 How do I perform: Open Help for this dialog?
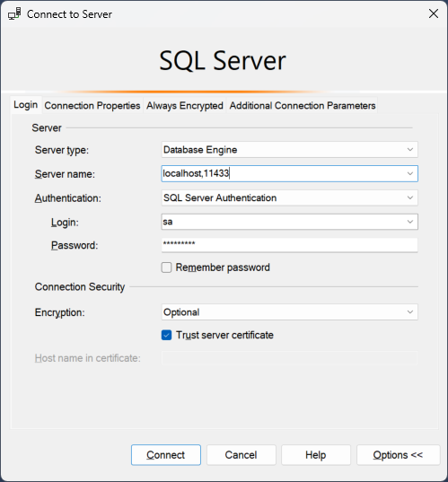tap(316, 455)
